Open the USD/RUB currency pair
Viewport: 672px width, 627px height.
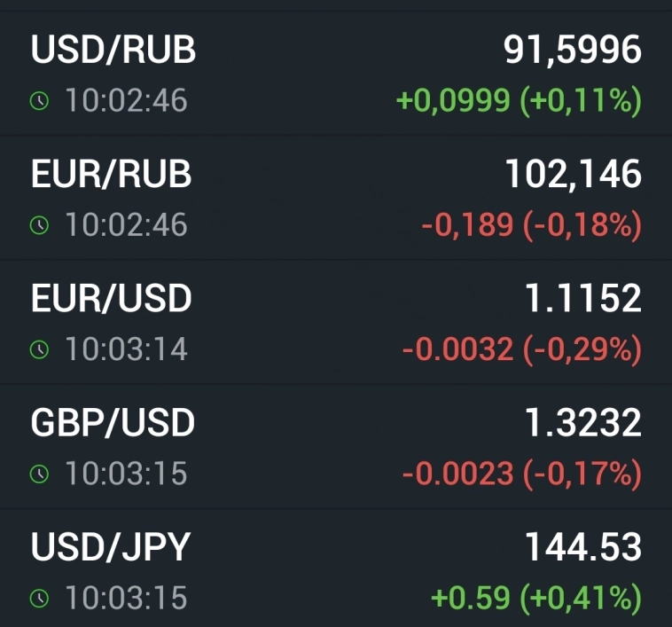coord(113,51)
